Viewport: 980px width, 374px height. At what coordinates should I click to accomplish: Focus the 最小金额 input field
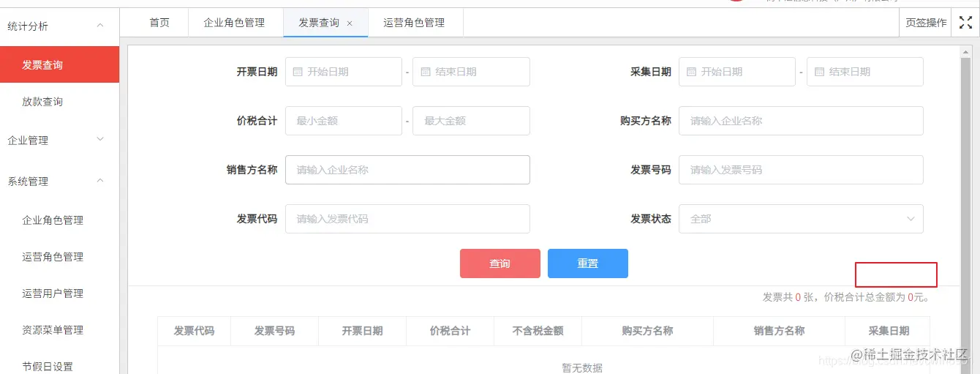(344, 121)
